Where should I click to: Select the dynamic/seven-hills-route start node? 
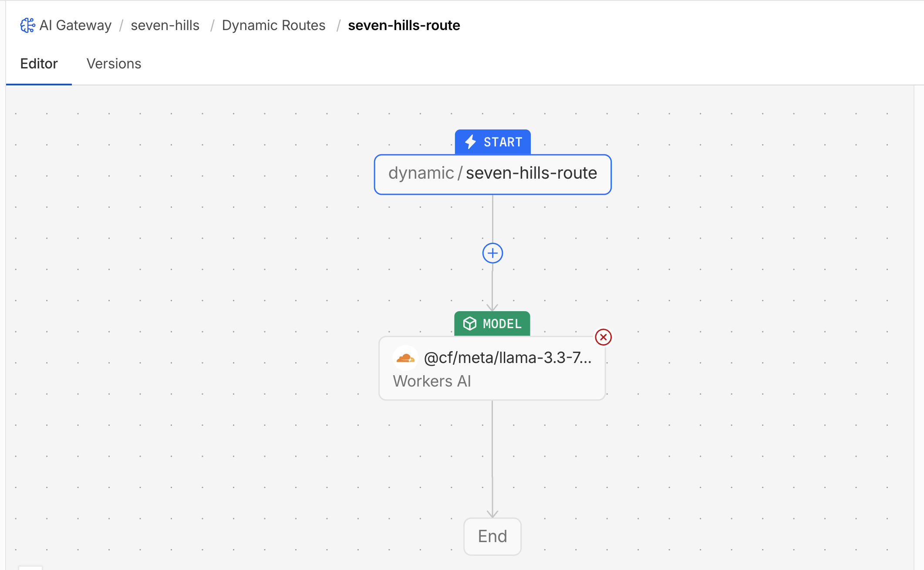point(493,174)
